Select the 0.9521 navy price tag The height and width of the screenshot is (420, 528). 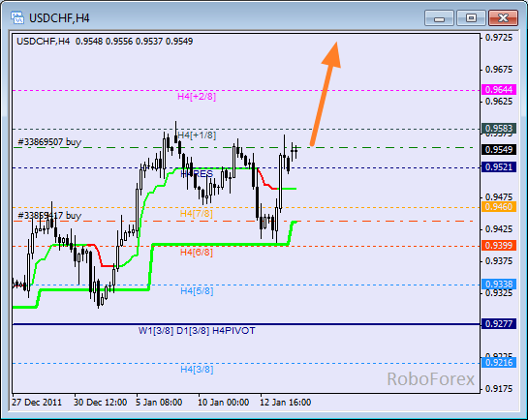coord(499,167)
